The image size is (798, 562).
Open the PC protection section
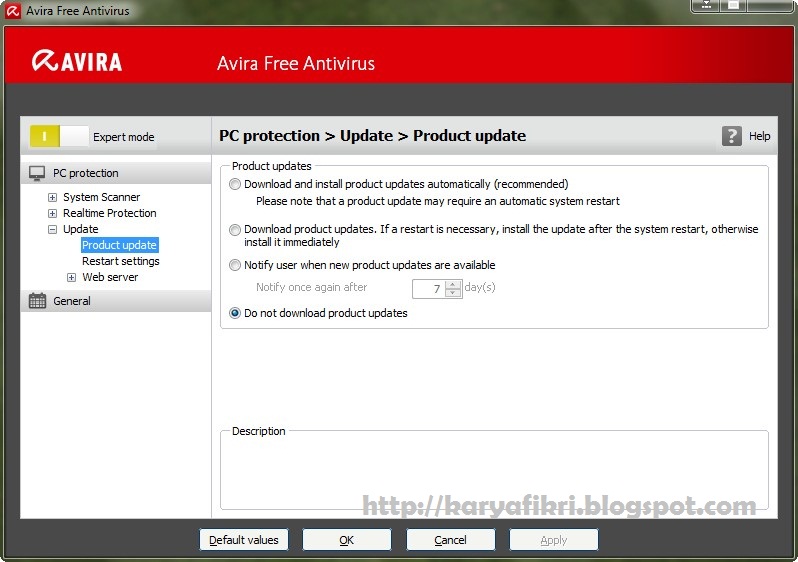tap(116, 173)
